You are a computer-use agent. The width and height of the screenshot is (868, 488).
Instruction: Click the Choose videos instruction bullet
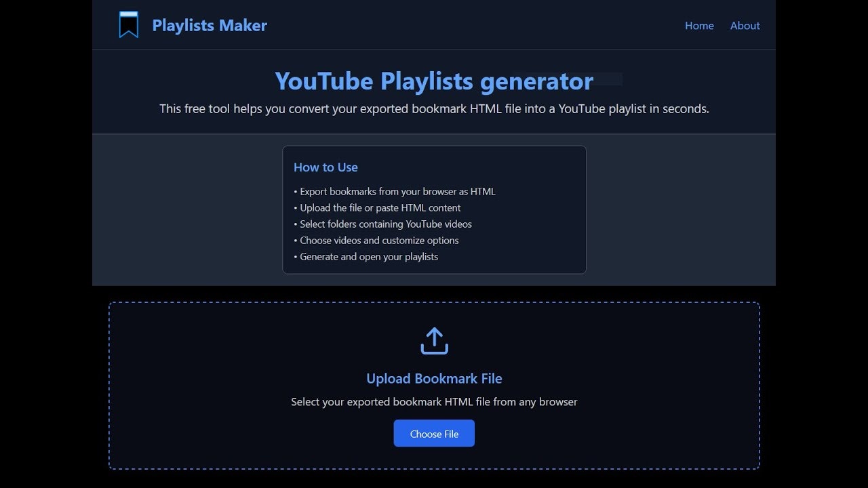tap(376, 240)
